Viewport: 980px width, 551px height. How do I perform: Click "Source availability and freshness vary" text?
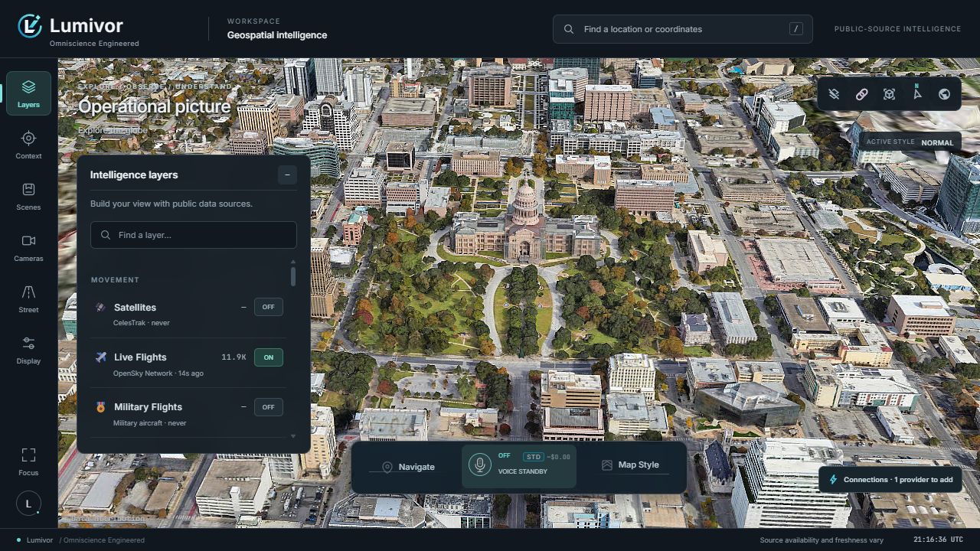point(822,540)
